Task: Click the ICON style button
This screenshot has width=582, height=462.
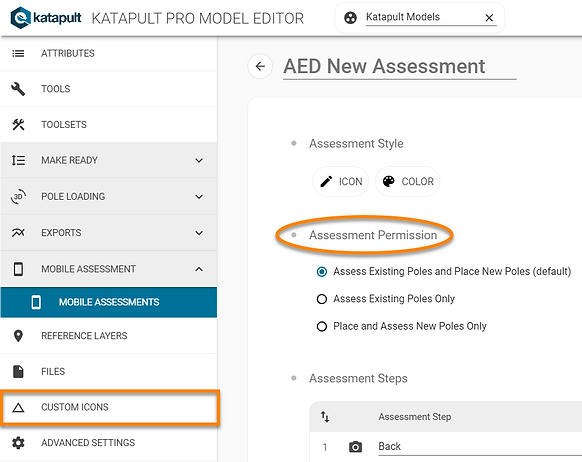Action: [341, 181]
